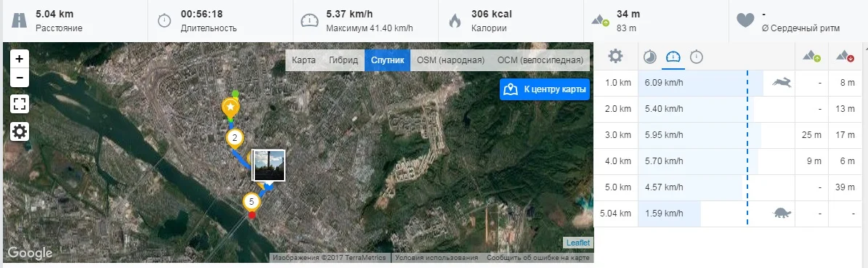The height and width of the screenshot is (268, 868).
Task: Open the photo thumbnail on the map
Action: point(269,165)
